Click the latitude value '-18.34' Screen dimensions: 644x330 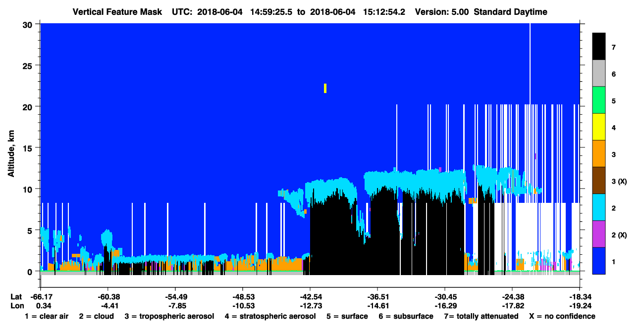tap(580, 297)
